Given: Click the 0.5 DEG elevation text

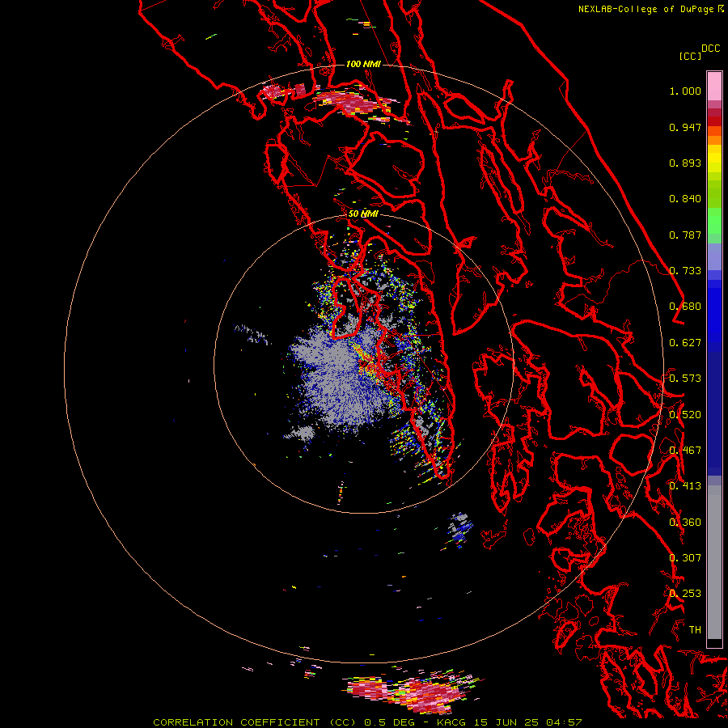Looking at the screenshot, I should 389,722.
